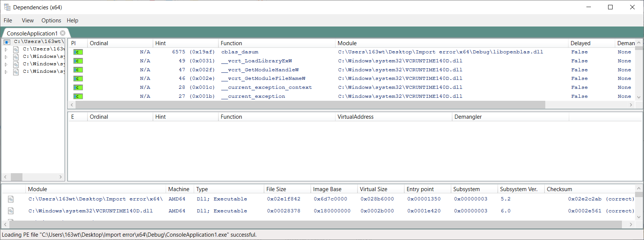Click the import icon for __vcrt_LoadLibraryExW
The image size is (644, 240).
coord(78,61)
